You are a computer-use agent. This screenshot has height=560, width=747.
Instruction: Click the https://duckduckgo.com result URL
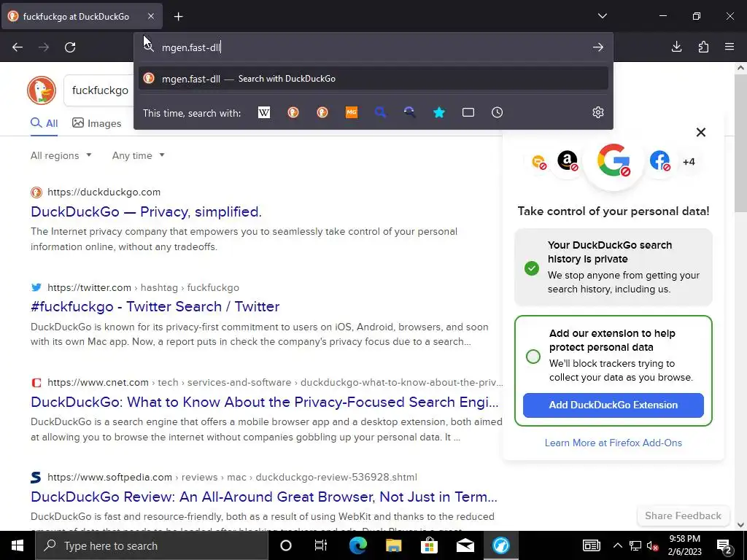pyautogui.click(x=104, y=192)
